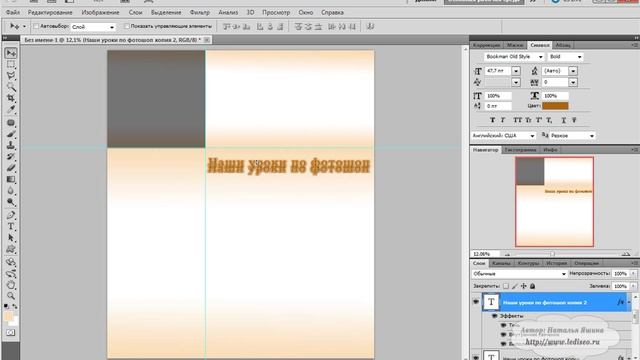
Task: Select the Gradient tool
Action: (11, 179)
